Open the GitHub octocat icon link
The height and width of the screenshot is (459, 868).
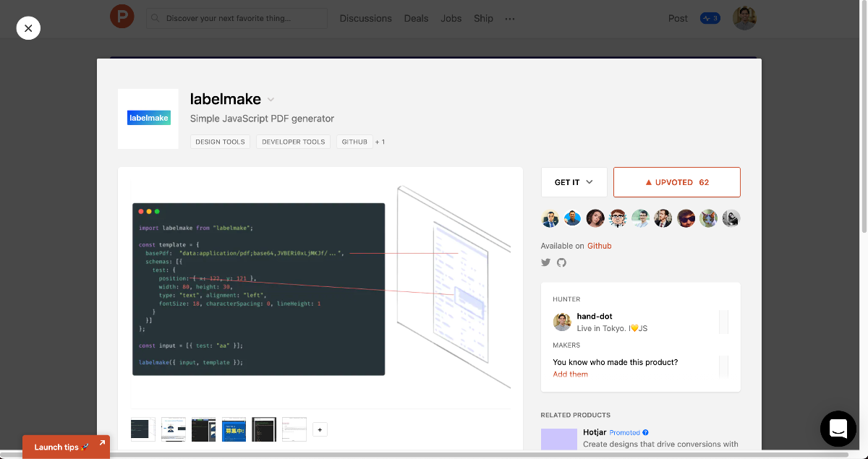tap(561, 262)
